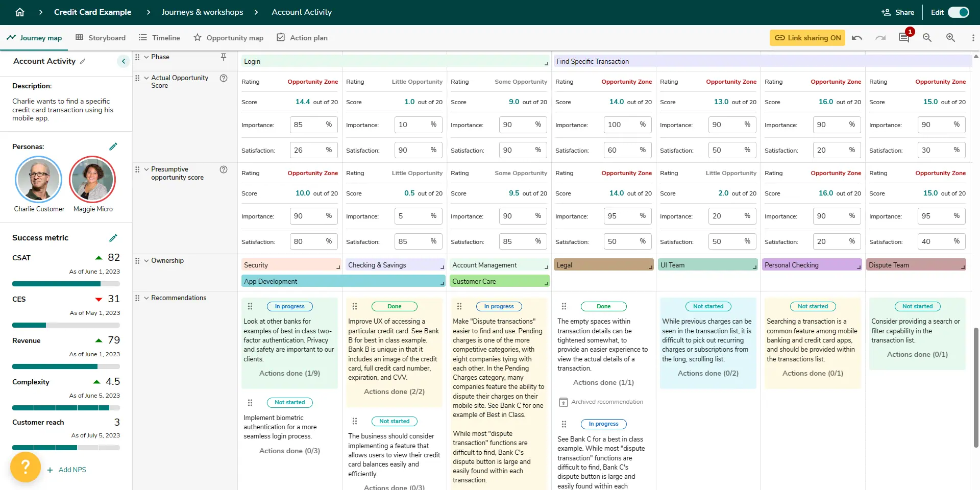Open help for Actual Opportunity Score
This screenshot has height=490, width=980.
click(224, 78)
